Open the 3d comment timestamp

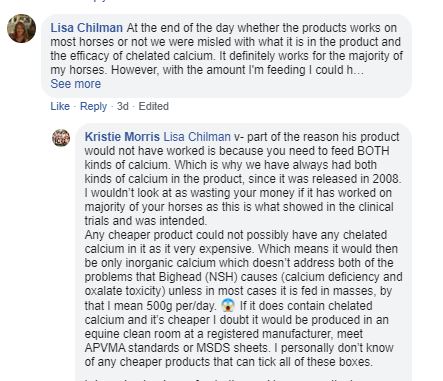click(x=122, y=106)
